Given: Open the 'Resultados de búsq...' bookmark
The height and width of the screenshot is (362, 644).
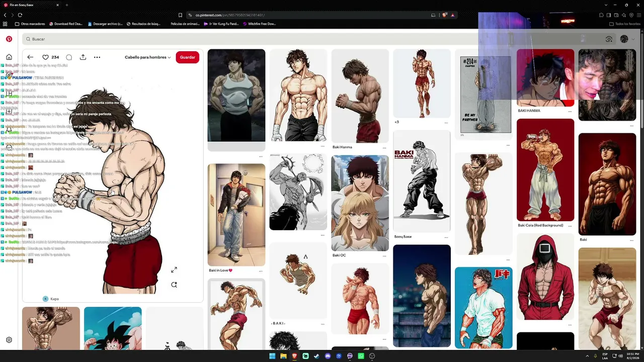Looking at the screenshot, I should 143,24.
